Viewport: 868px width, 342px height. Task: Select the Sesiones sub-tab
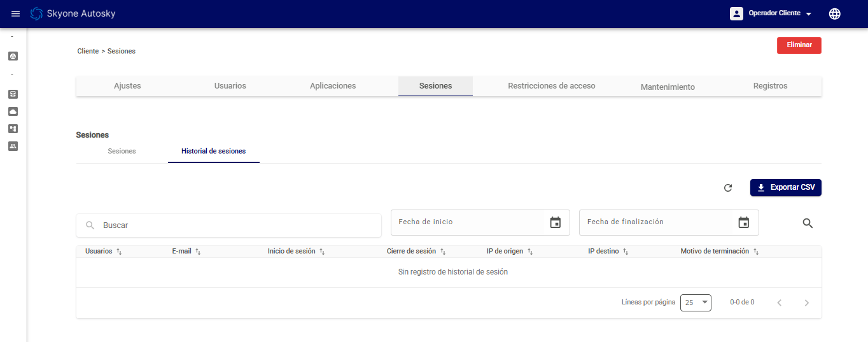pos(122,152)
